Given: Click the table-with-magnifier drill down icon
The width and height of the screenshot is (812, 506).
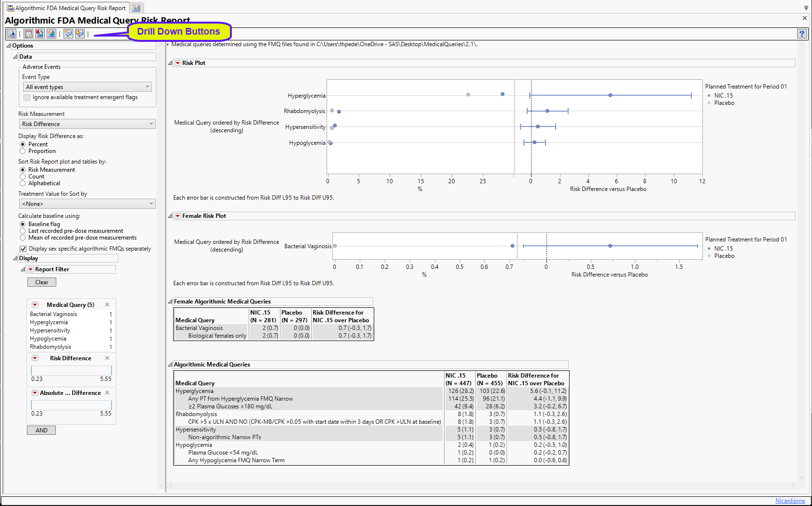Looking at the screenshot, I should (x=28, y=34).
